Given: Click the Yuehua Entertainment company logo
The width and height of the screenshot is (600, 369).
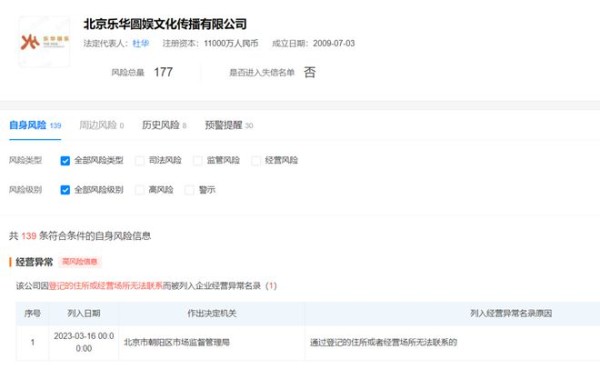Looking at the screenshot, I should click(44, 42).
